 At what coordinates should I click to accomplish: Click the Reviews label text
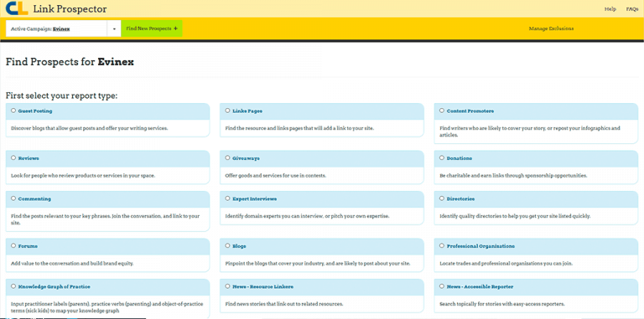[29, 158]
